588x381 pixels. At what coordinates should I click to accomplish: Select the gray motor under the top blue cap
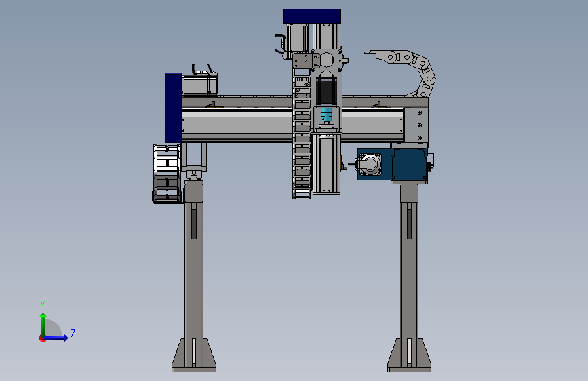[296, 37]
